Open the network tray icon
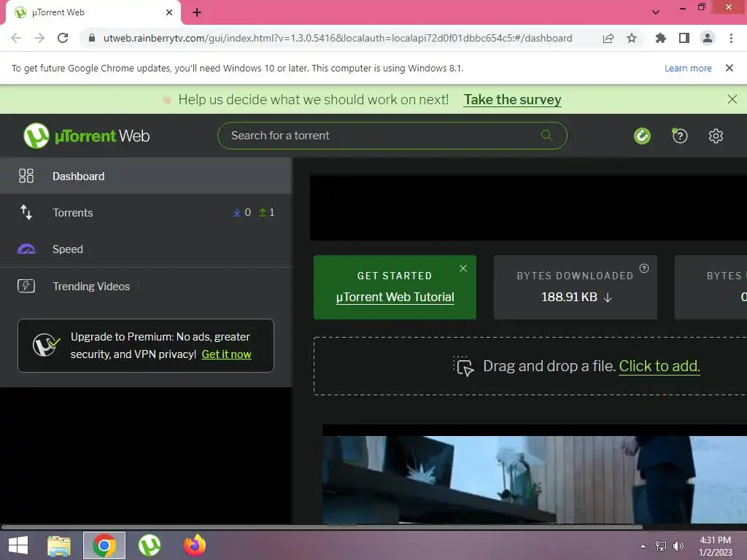 pos(661,546)
